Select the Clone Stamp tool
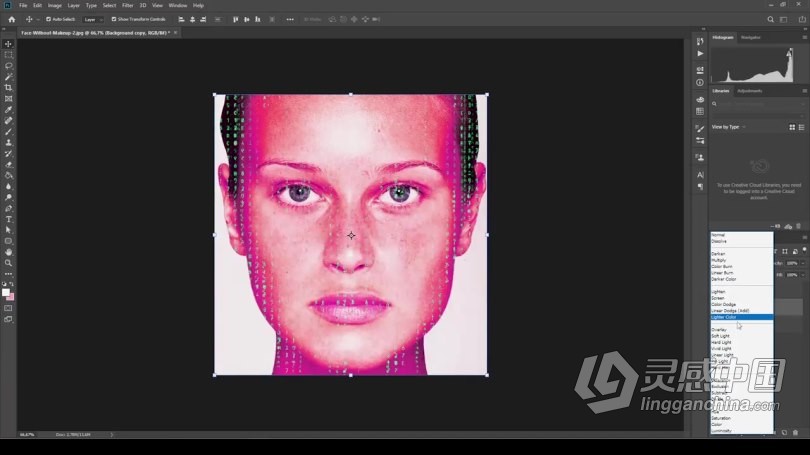 point(8,143)
